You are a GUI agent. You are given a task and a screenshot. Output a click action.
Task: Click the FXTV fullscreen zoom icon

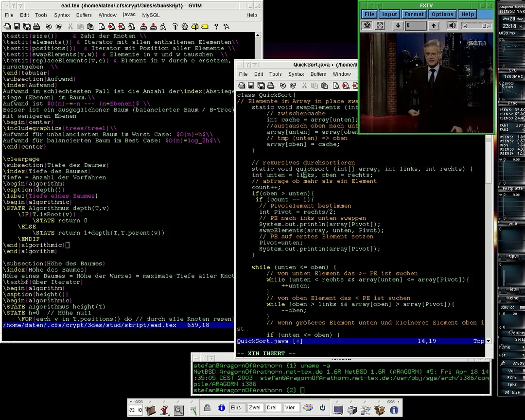pos(380,25)
